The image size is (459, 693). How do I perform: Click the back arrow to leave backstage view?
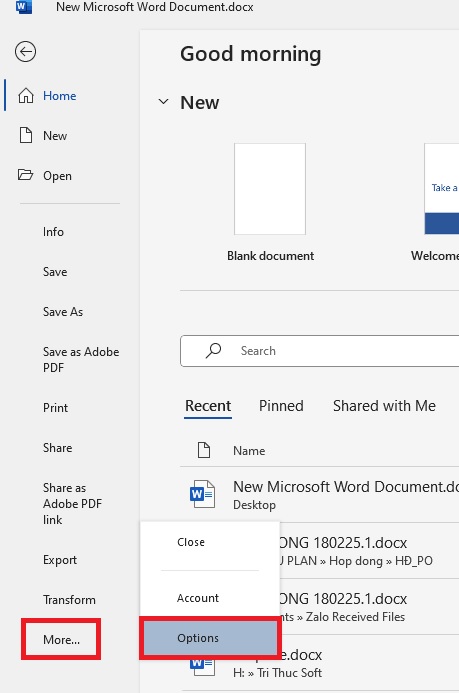pos(26,52)
